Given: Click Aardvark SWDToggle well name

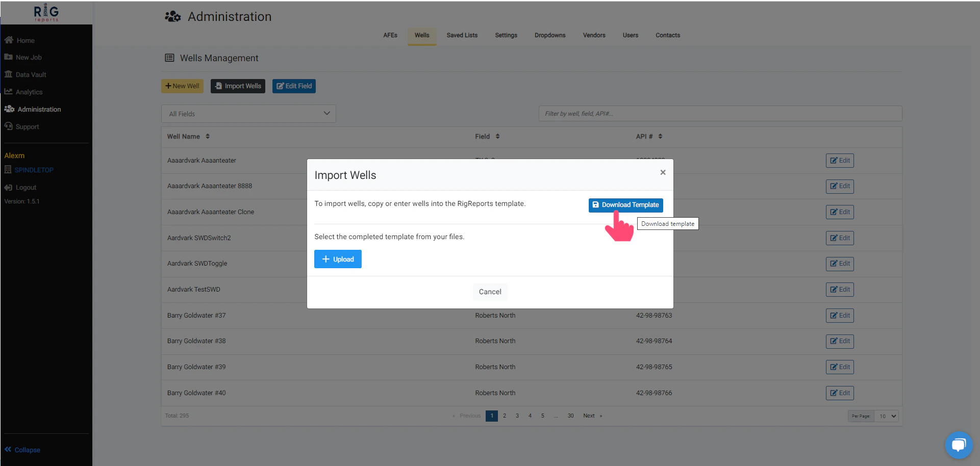Looking at the screenshot, I should coord(197,264).
